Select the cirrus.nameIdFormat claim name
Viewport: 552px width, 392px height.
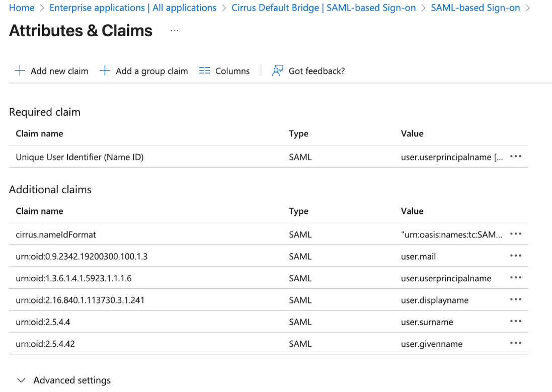pos(56,234)
